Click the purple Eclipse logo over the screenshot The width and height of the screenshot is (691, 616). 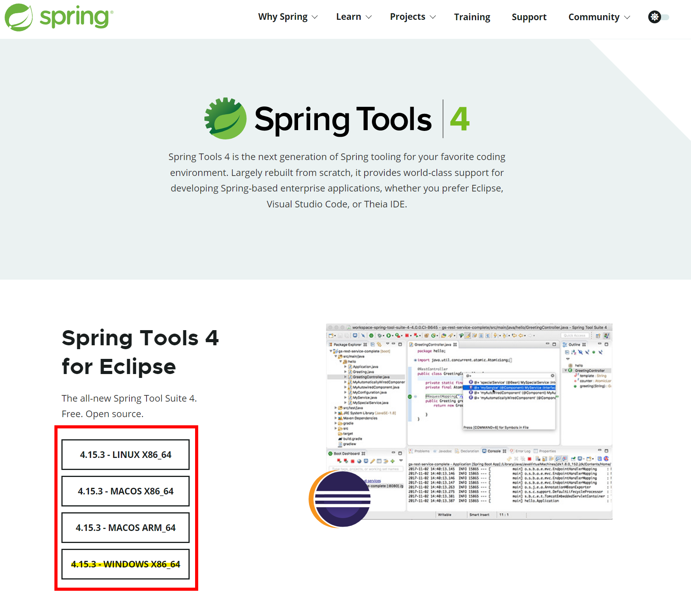click(342, 499)
